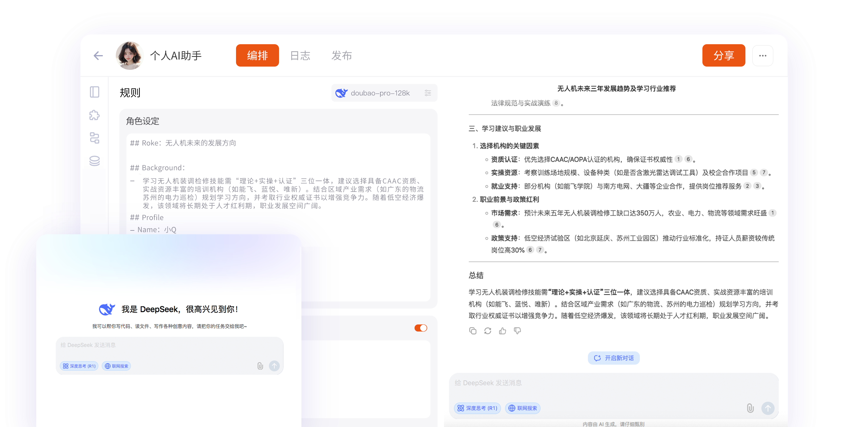868x427 pixels.
Task: Copy the AI response using copy icon
Action: (472, 331)
